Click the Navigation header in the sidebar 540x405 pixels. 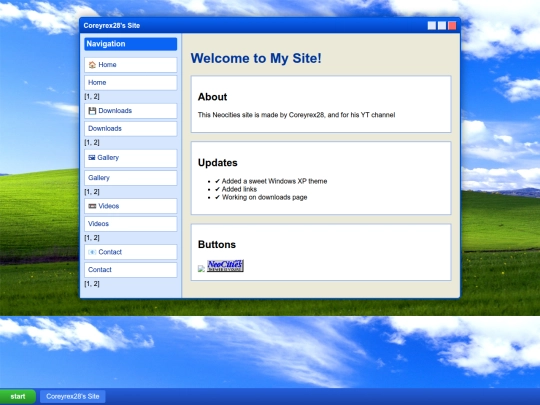[x=131, y=44]
